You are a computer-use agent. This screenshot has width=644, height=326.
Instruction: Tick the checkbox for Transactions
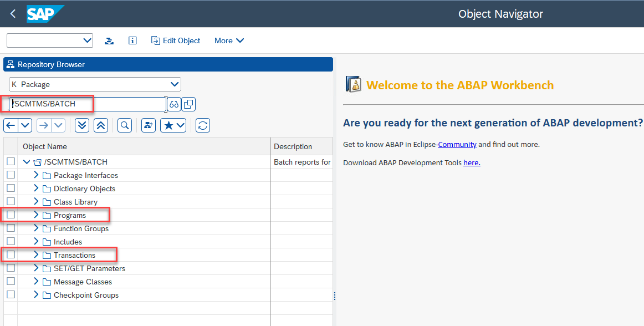11,254
